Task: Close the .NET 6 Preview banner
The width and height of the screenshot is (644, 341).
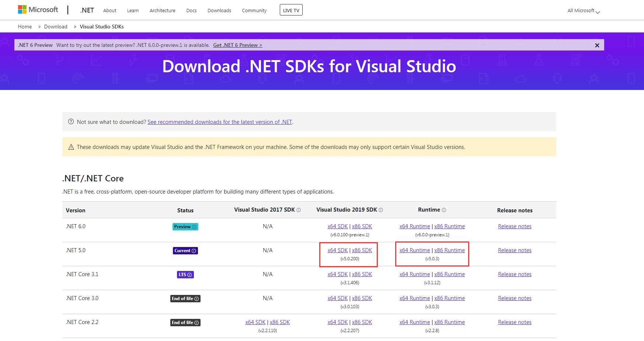Action: (597, 45)
